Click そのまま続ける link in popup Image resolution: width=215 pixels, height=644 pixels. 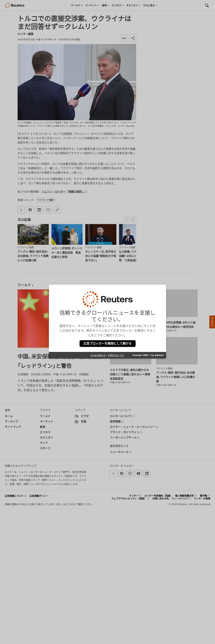pyautogui.click(x=98, y=355)
